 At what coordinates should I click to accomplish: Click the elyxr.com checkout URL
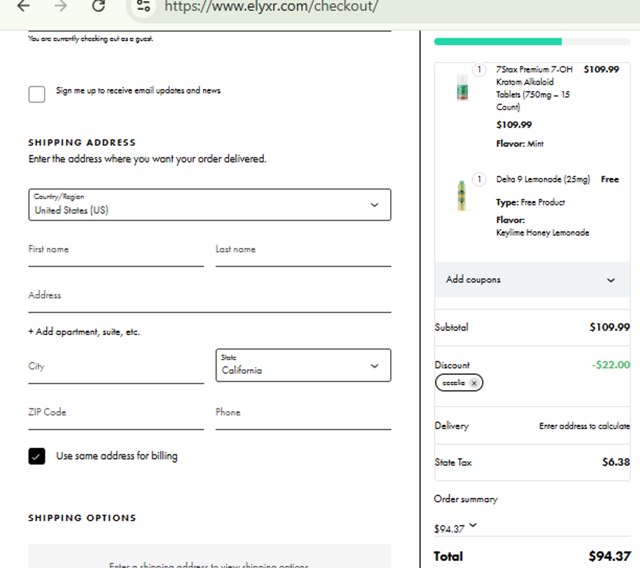coord(271,6)
